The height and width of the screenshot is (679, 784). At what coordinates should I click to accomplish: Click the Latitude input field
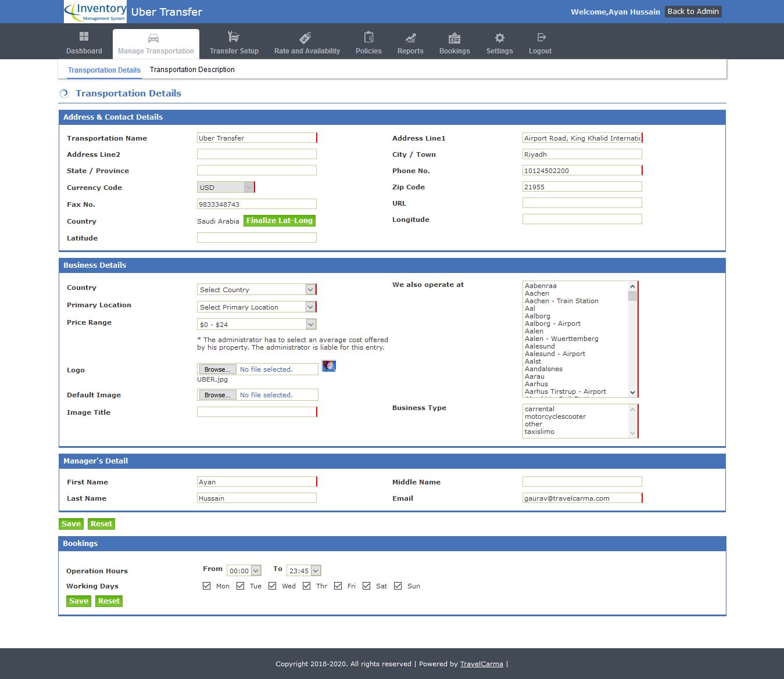(256, 238)
